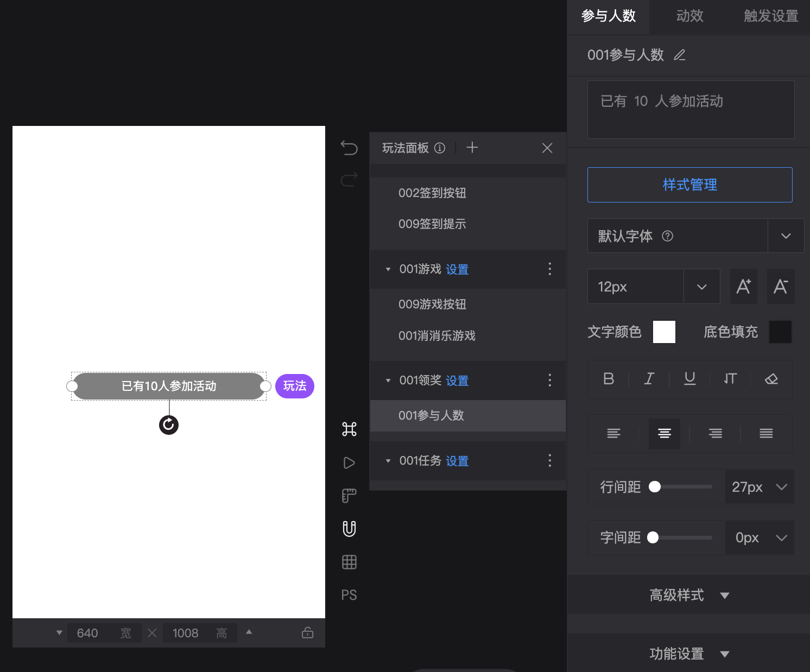This screenshot has width=810, height=672.
Task: Click the edit pencil next to 001参与人数
Action: click(680, 55)
